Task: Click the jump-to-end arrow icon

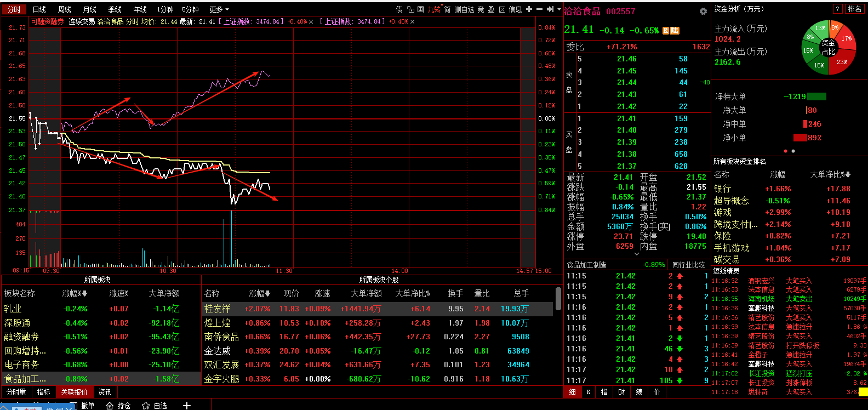Action: (x=550, y=9)
